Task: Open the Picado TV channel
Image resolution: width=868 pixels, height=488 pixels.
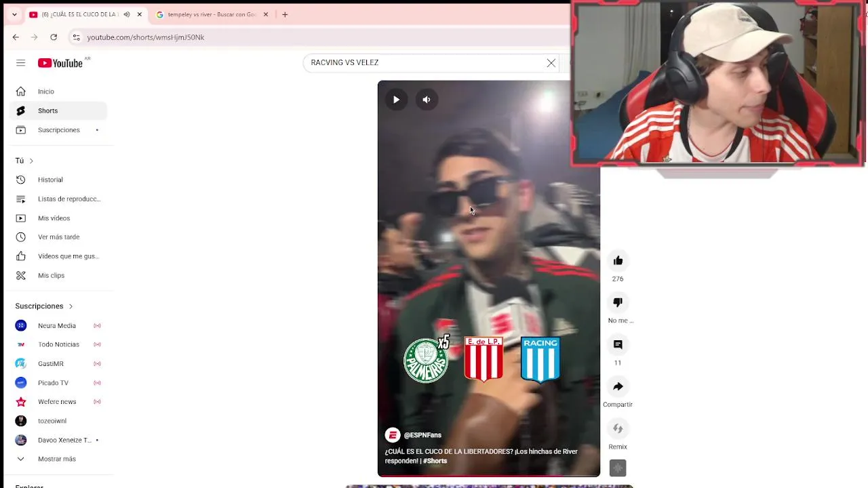Action: click(x=59, y=383)
